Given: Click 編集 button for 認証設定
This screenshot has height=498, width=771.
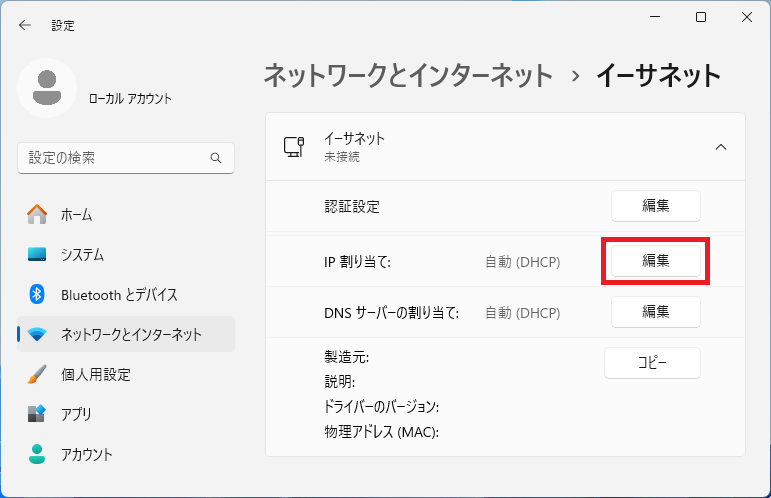Looking at the screenshot, I should tap(655, 206).
